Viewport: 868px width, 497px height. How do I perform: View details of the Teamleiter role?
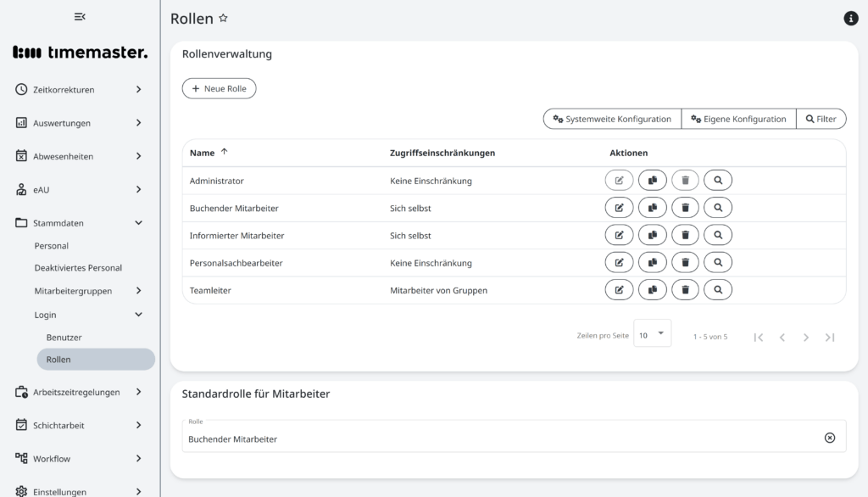tap(718, 290)
